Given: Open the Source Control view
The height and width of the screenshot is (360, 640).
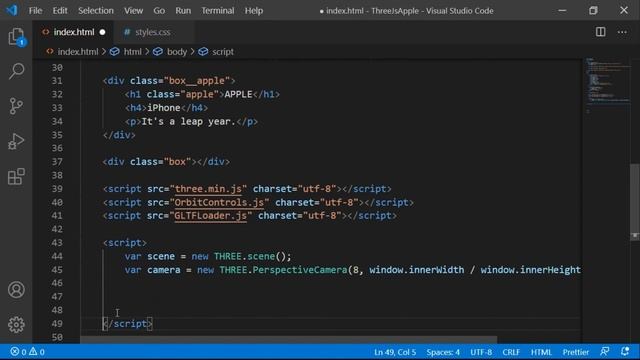Looking at the screenshot, I should (x=16, y=106).
